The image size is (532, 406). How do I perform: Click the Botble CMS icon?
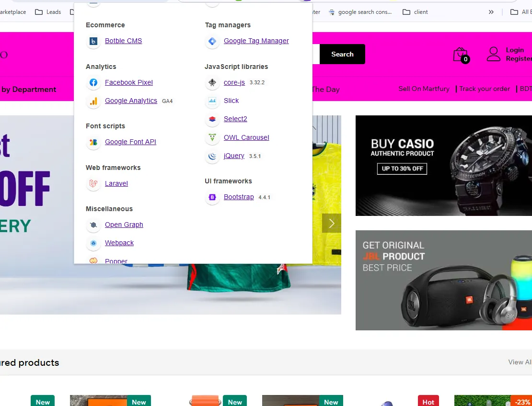tap(93, 41)
